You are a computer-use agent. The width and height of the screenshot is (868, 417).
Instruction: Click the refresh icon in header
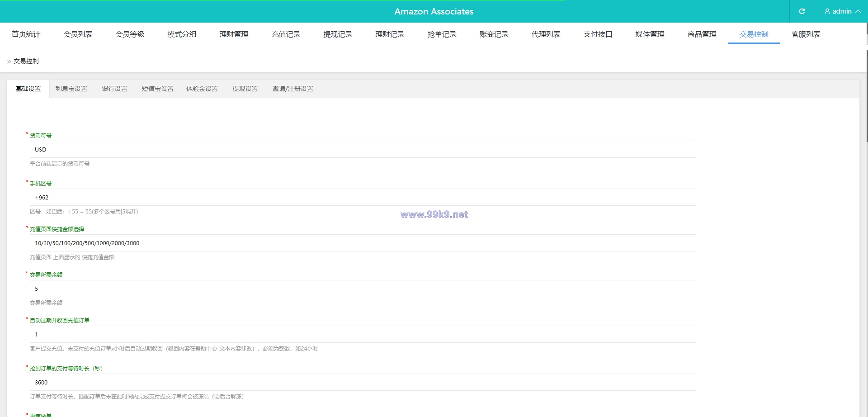(x=802, y=11)
